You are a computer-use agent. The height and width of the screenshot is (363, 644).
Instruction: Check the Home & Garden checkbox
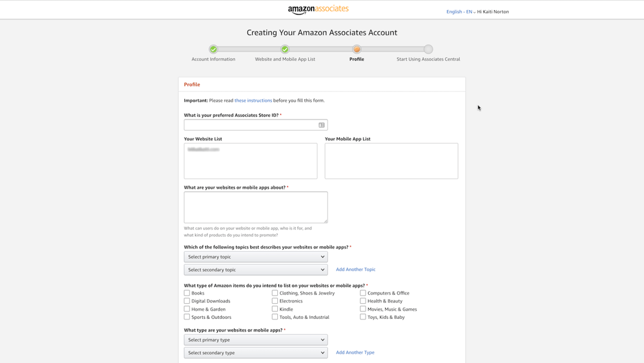pos(187,309)
